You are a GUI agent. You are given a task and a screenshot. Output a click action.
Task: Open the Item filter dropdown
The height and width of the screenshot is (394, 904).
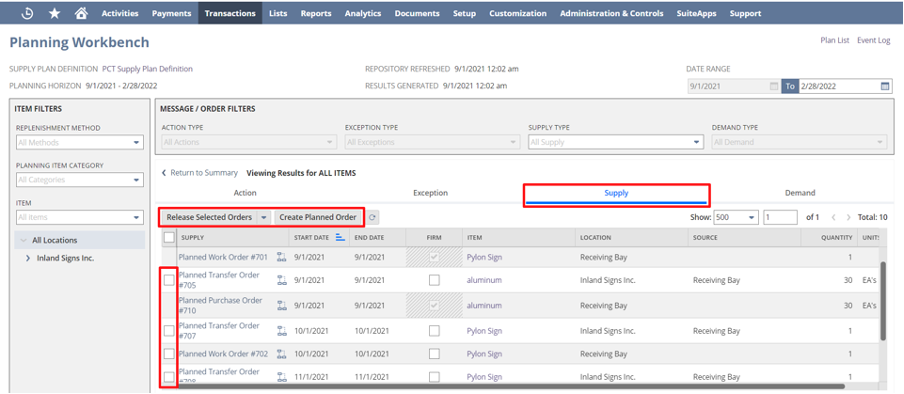[80, 217]
